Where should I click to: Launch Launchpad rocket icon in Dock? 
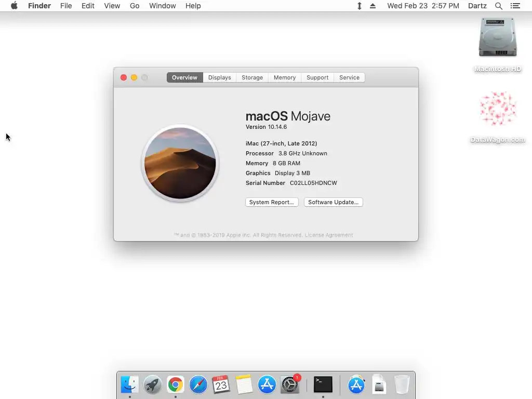click(x=152, y=384)
